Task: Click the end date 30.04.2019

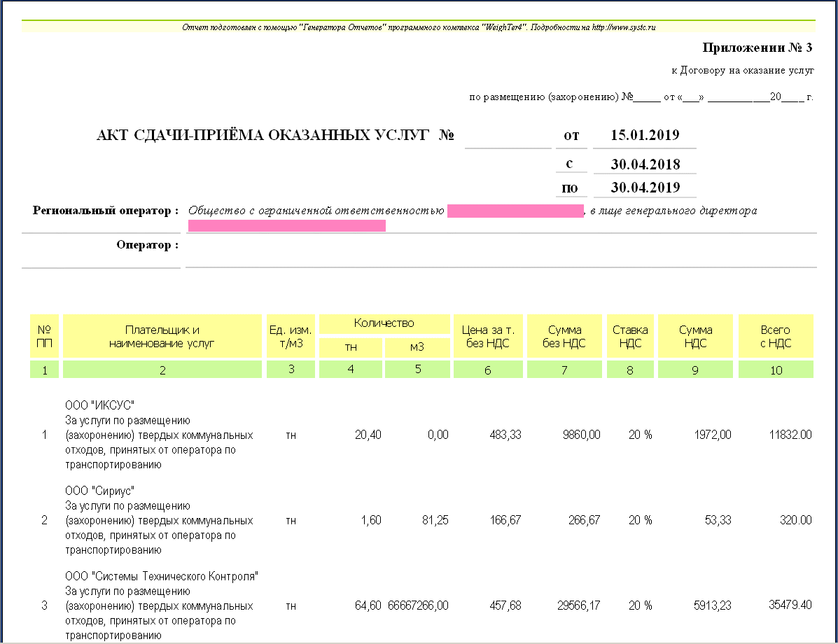Action: (645, 188)
